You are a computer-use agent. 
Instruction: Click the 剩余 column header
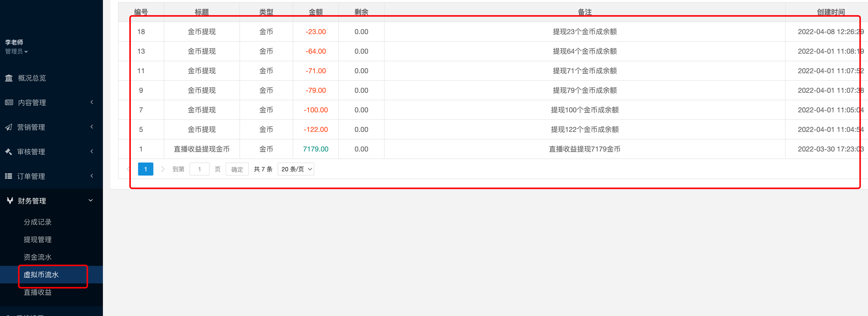[361, 12]
